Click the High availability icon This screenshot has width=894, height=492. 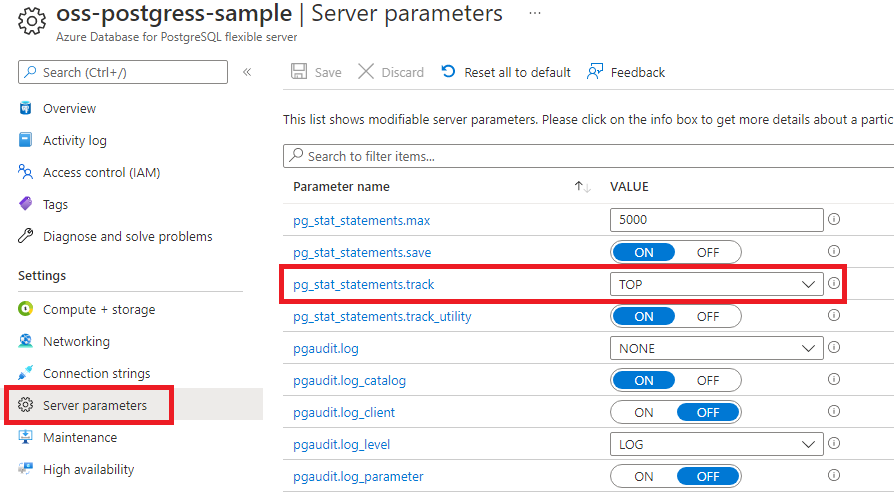coord(26,469)
